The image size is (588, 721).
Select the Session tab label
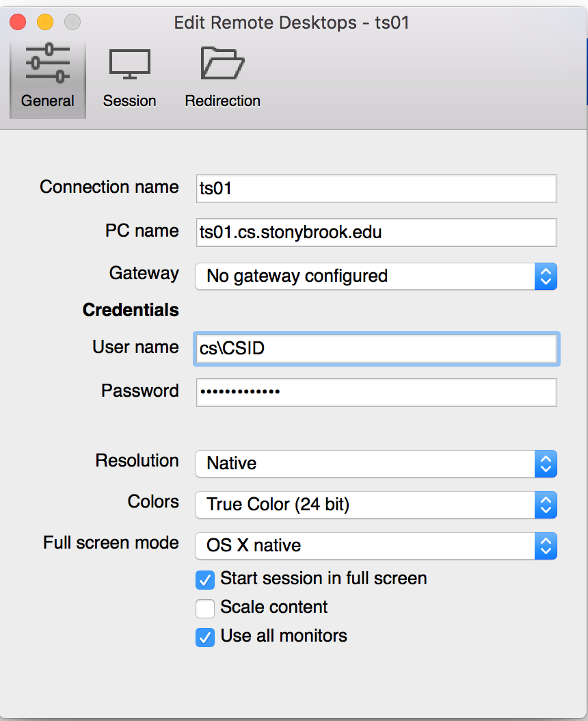[129, 101]
